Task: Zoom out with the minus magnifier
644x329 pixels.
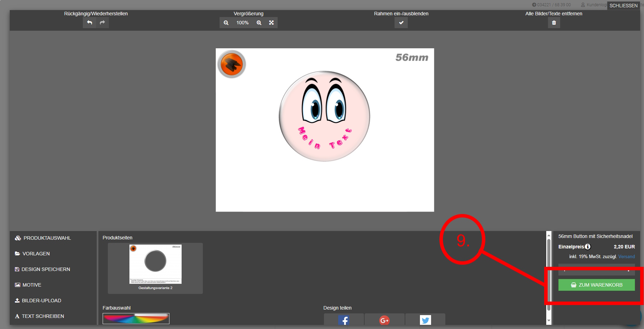Action: click(226, 23)
